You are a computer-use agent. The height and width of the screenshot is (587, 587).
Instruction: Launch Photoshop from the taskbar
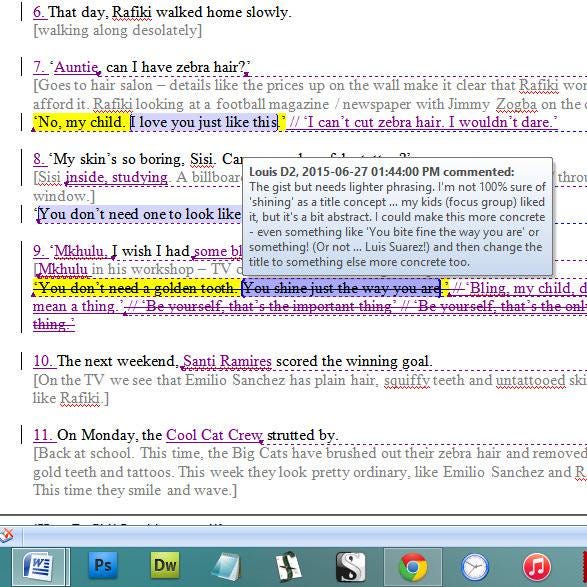[103, 565]
